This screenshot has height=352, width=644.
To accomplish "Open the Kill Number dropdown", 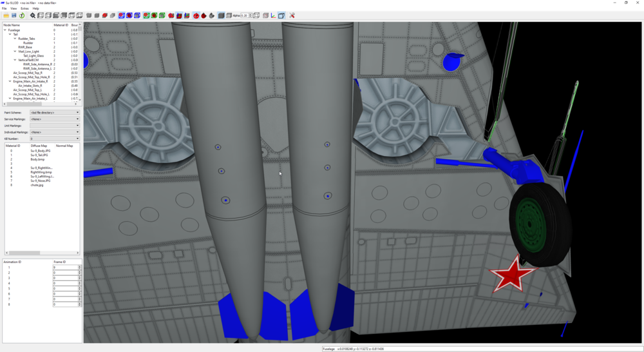I will [55, 139].
